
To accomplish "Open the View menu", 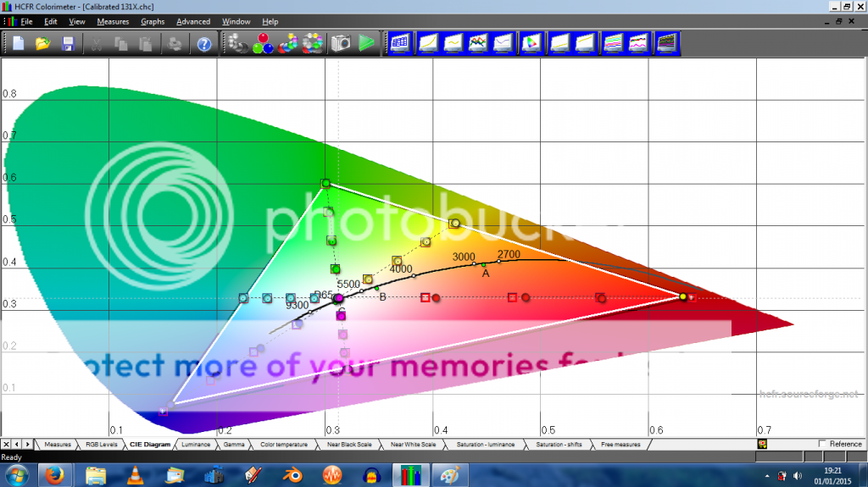I will tap(77, 21).
